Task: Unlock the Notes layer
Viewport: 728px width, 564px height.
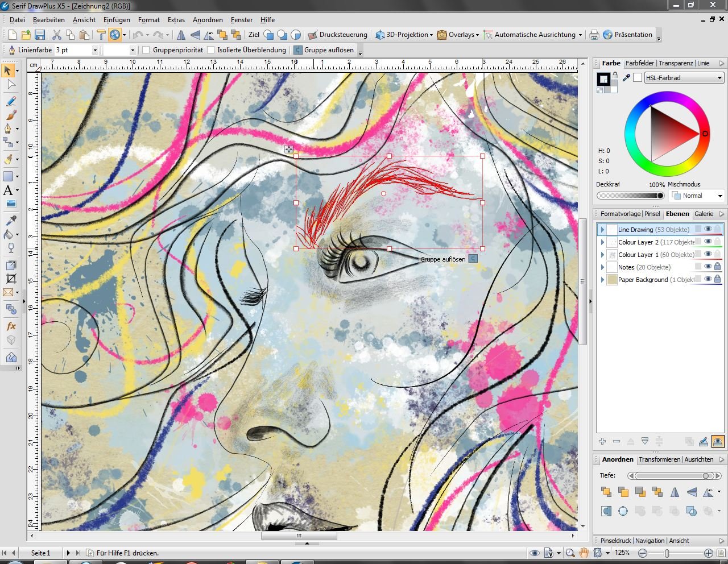Action: click(x=718, y=267)
